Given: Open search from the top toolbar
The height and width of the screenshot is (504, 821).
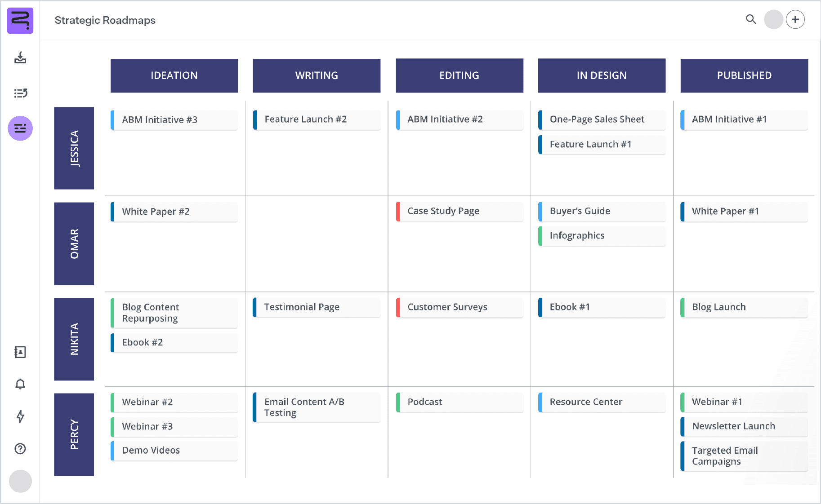Looking at the screenshot, I should [x=751, y=20].
